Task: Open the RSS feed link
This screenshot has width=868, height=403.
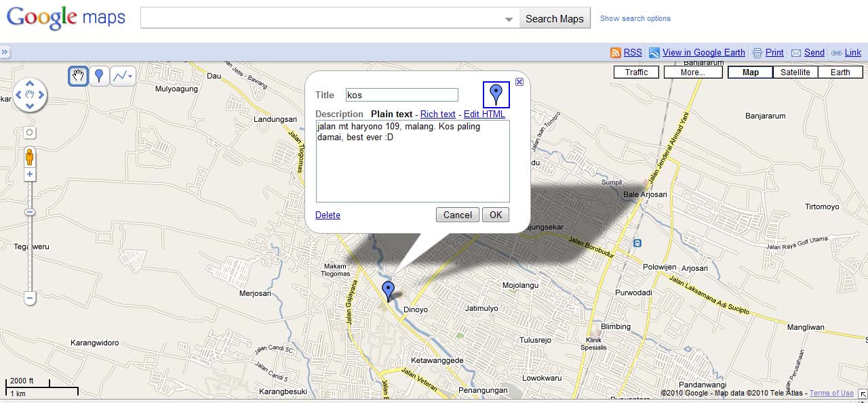Action: click(633, 52)
